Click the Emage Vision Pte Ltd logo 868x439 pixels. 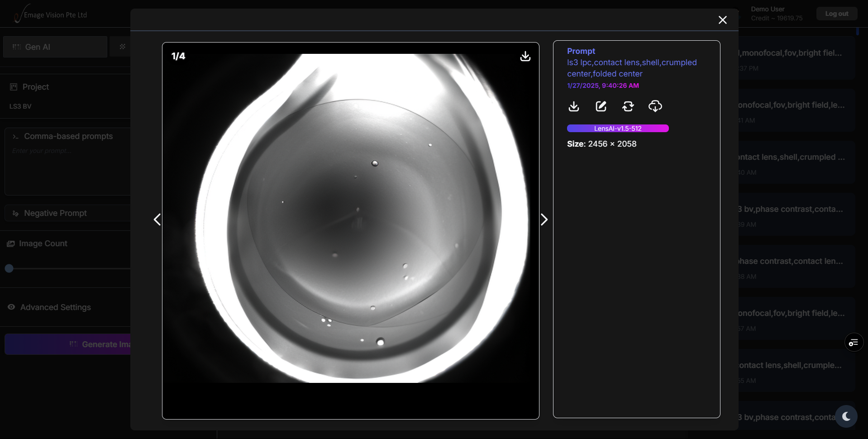(x=50, y=14)
